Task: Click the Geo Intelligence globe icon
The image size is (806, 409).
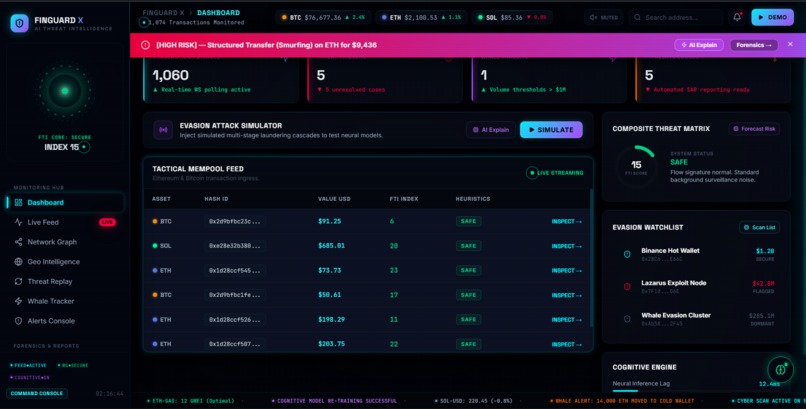Action: click(x=19, y=262)
